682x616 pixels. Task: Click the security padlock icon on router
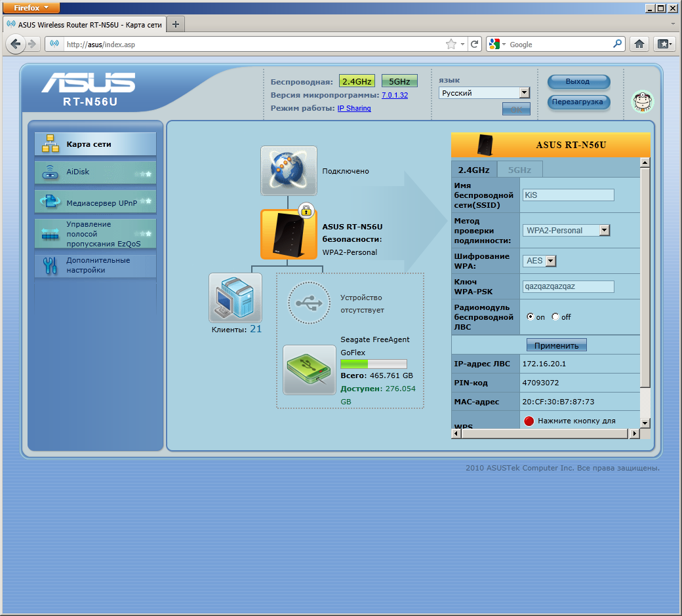point(306,211)
